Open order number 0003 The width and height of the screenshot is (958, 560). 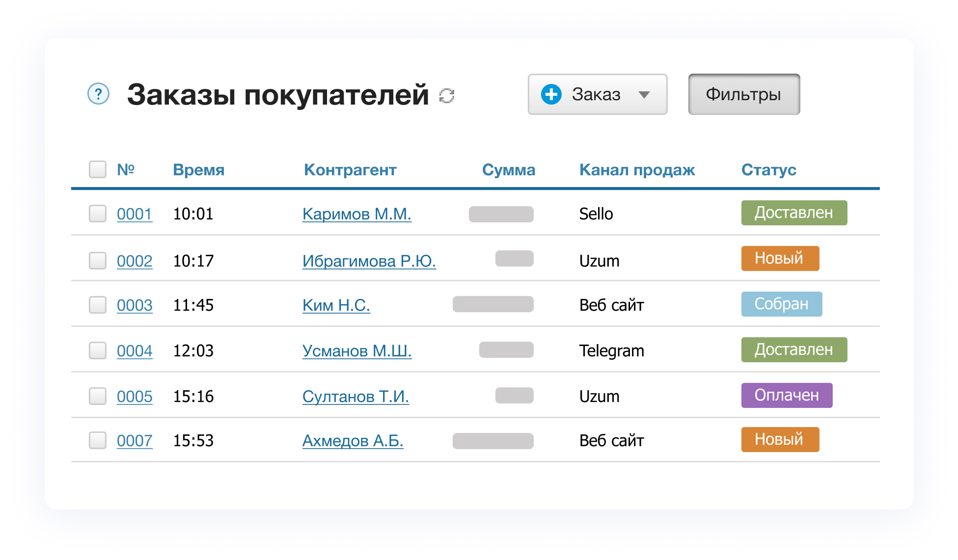(135, 305)
